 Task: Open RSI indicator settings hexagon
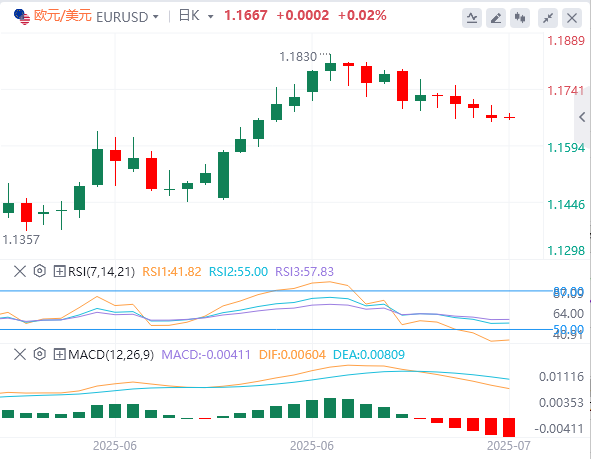click(40, 271)
